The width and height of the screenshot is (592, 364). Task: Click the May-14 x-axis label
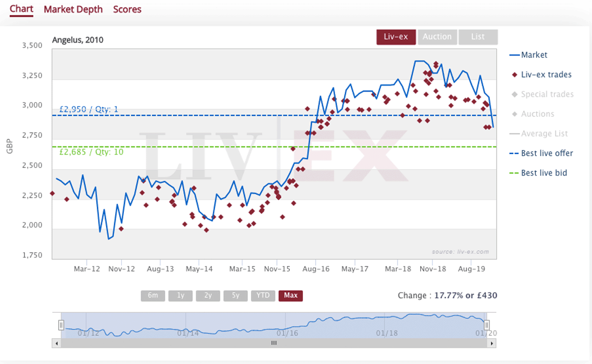(x=199, y=269)
